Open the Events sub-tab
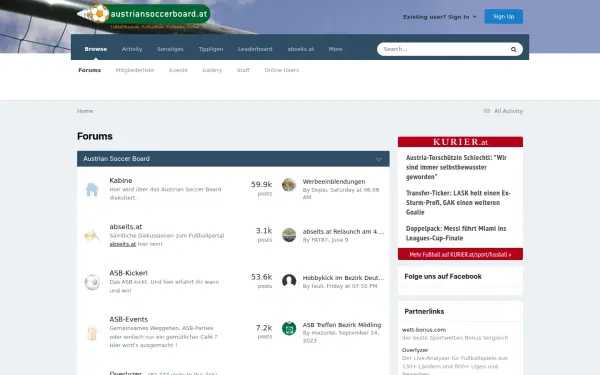The width and height of the screenshot is (600, 375). [x=178, y=70]
